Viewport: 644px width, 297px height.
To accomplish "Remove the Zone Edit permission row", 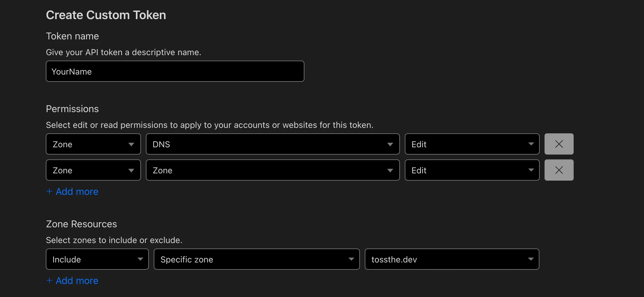I will click(x=559, y=170).
